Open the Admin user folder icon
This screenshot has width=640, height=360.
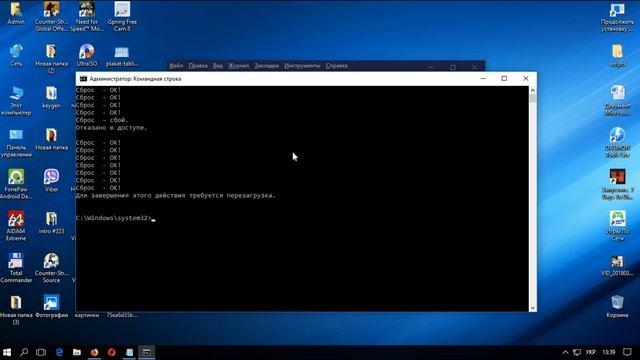coord(16,13)
